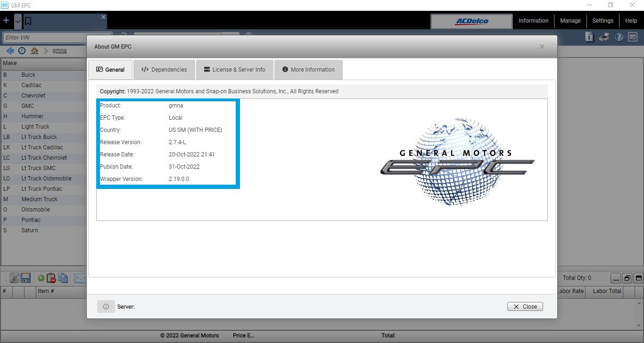The image size is (644, 343).
Task: Minimize the shopping list panel
Action: (616, 278)
